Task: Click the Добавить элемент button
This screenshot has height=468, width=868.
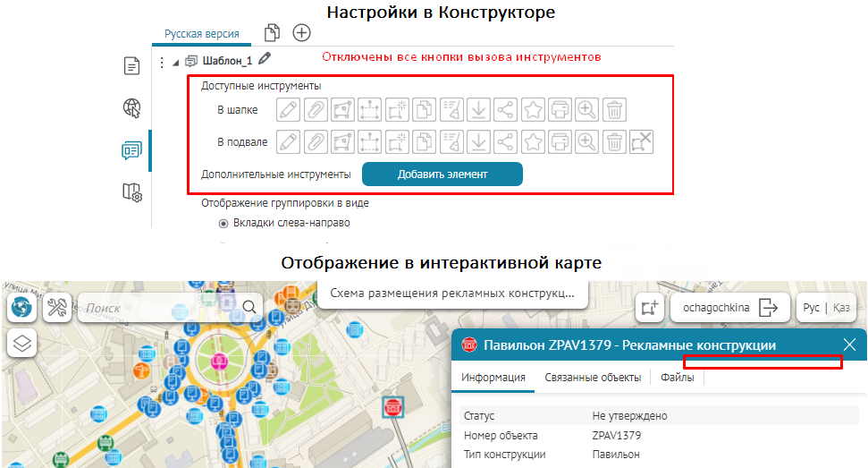Action: coord(442,174)
